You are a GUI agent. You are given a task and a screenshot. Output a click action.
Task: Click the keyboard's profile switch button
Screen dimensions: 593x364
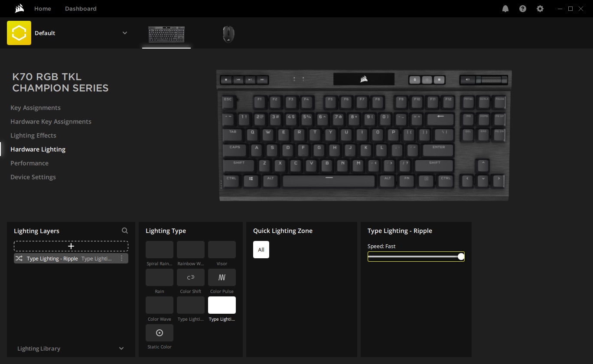415,80
